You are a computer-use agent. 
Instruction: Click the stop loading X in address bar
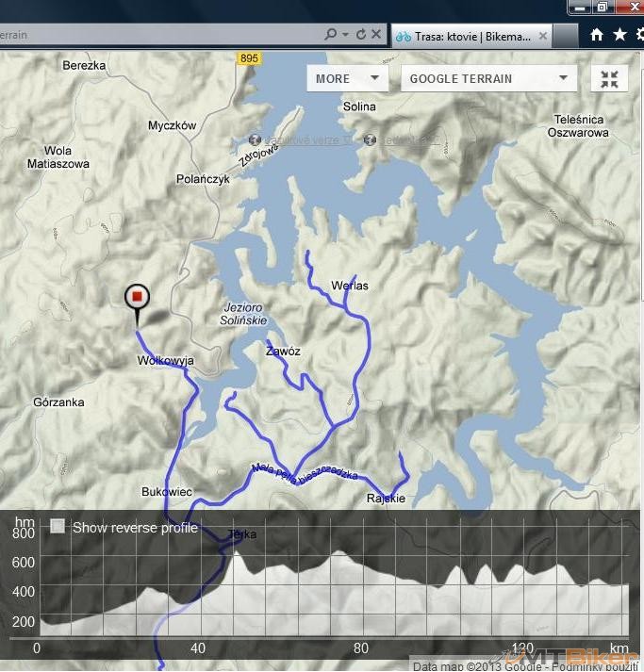point(376,35)
